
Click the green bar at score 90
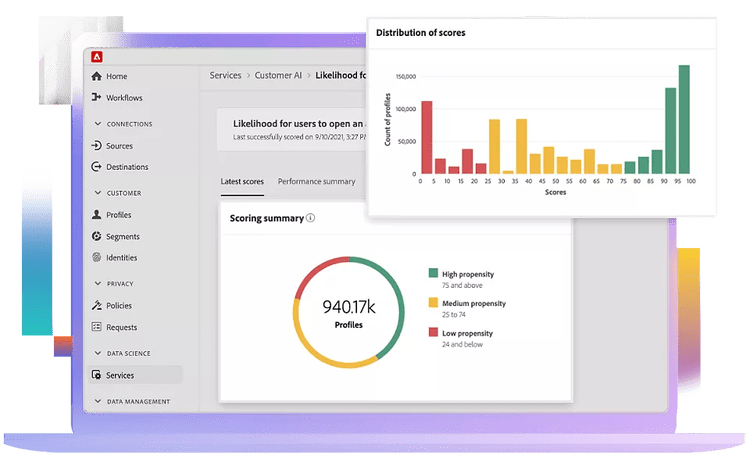coord(671,131)
